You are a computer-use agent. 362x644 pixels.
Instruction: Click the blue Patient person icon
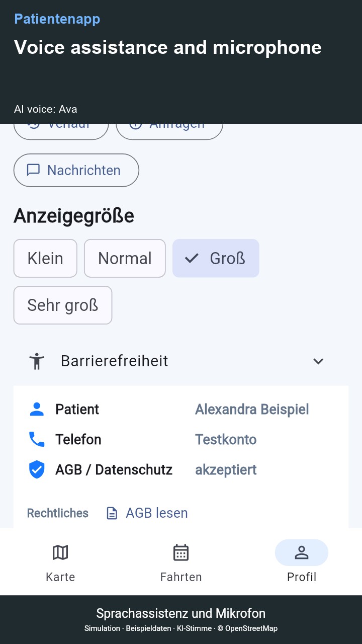pos(37,410)
